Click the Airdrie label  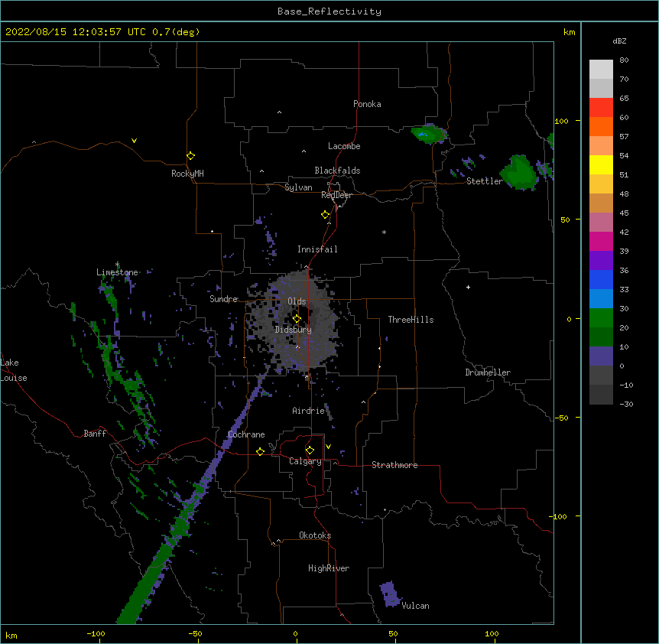click(309, 411)
